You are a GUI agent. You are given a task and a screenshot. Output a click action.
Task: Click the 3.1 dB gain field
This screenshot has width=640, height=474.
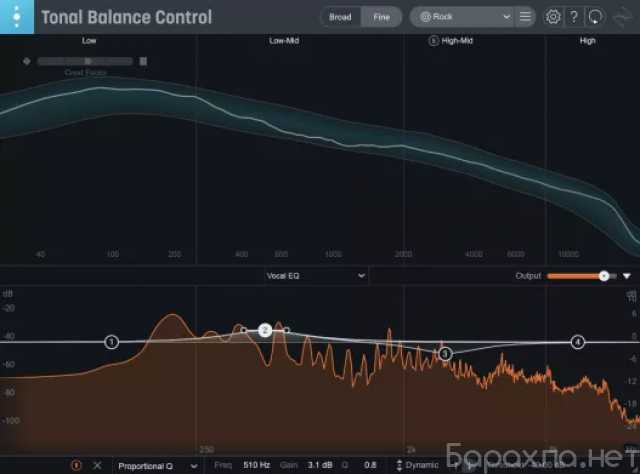(320, 465)
